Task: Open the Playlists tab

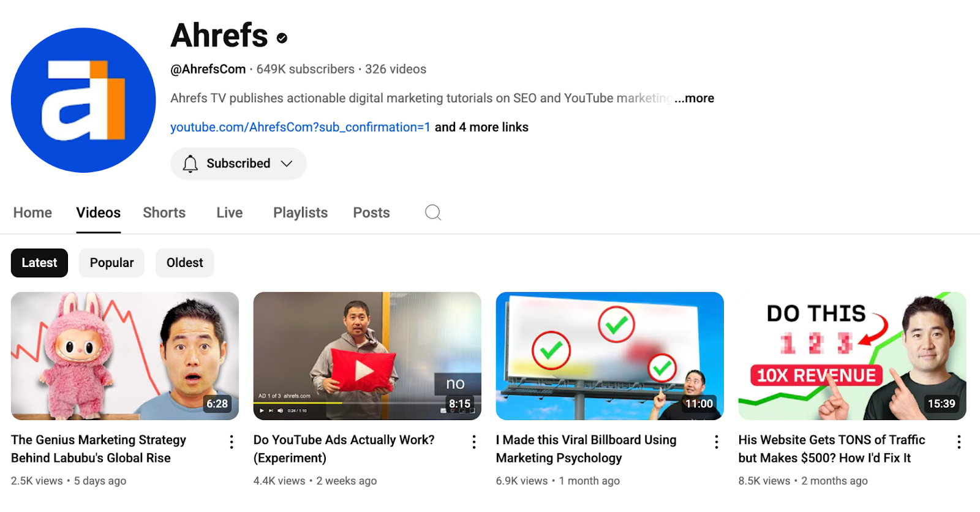Action: 301,213
